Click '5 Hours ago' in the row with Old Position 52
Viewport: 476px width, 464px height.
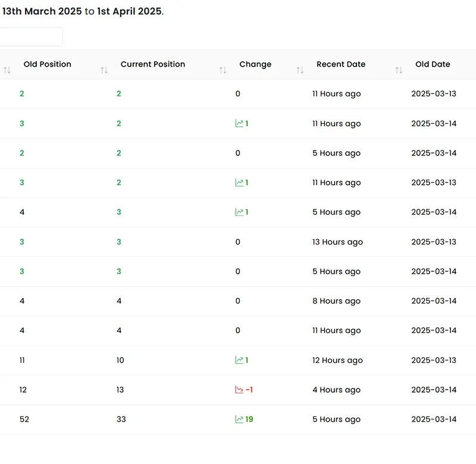[x=336, y=419]
